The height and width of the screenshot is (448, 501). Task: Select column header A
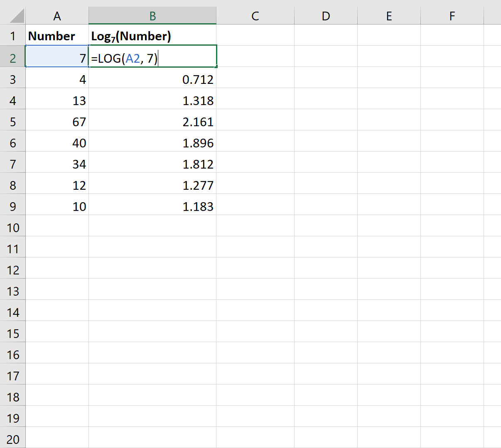(x=57, y=16)
